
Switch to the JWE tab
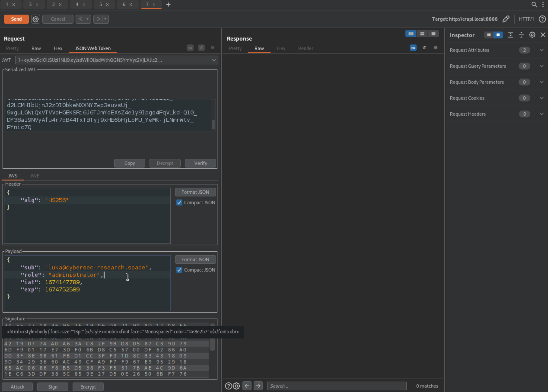(x=35, y=176)
